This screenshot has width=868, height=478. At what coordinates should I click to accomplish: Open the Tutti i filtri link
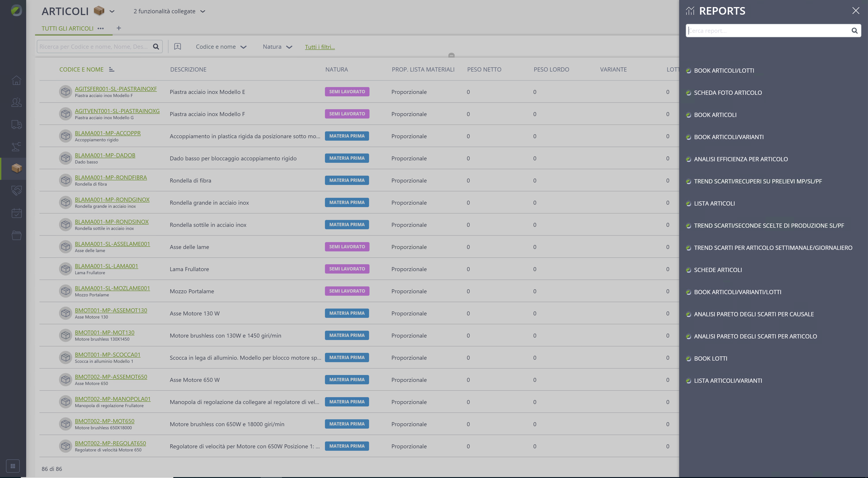tap(320, 47)
